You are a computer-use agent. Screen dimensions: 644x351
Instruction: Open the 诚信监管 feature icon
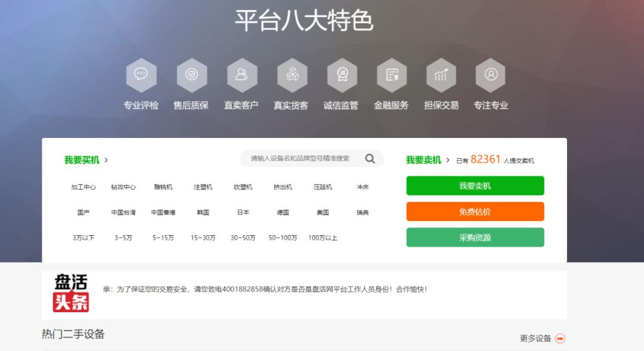coord(341,76)
